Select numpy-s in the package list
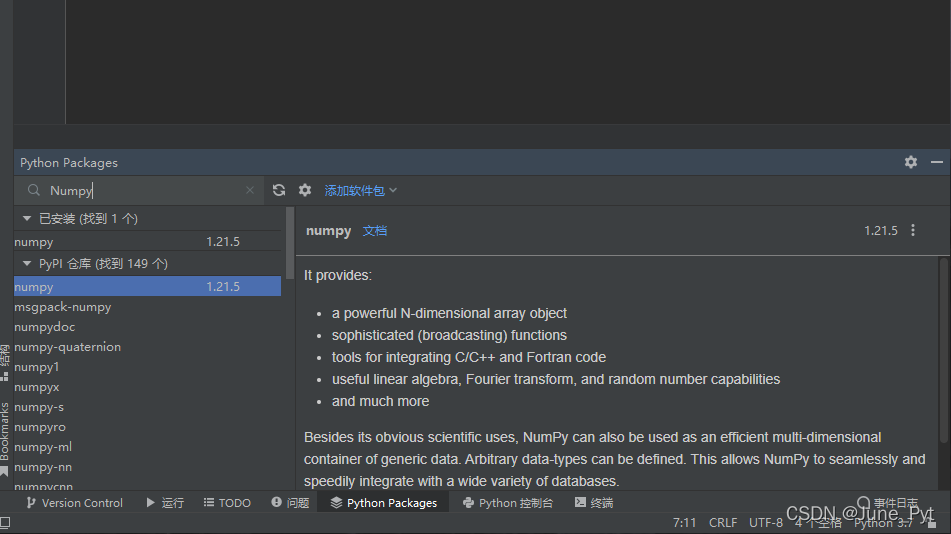This screenshot has height=534, width=951. click(x=147, y=407)
